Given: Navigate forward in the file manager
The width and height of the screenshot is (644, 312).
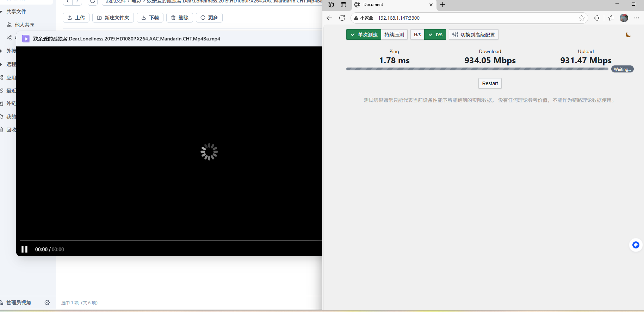Looking at the screenshot, I should pyautogui.click(x=77, y=2).
